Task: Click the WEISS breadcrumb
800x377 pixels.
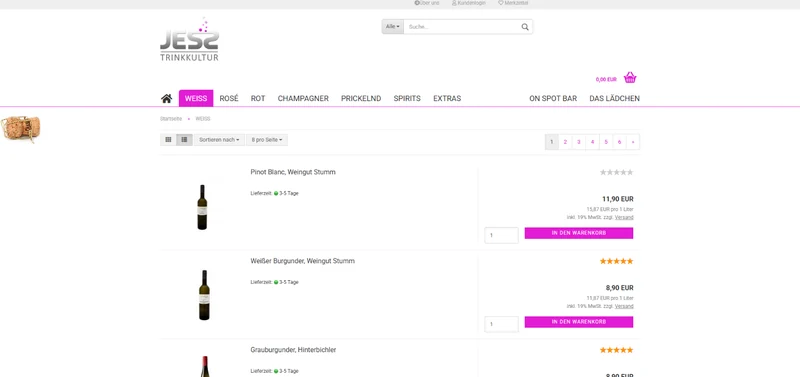Action: point(203,119)
